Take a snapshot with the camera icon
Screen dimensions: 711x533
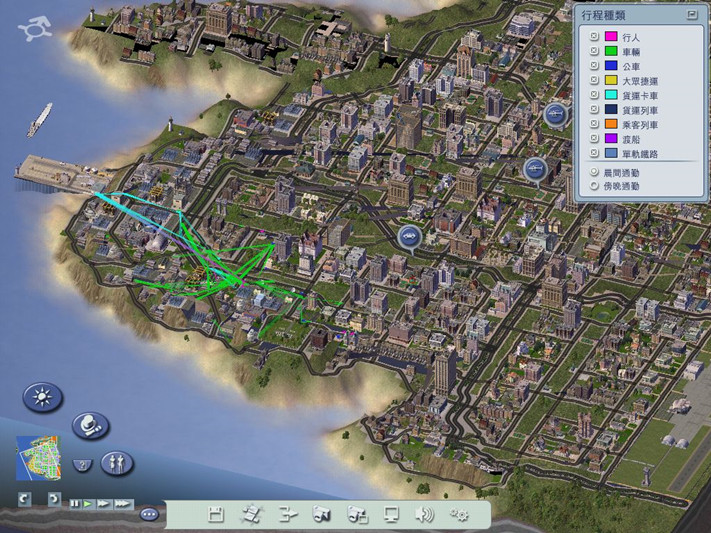(322, 514)
